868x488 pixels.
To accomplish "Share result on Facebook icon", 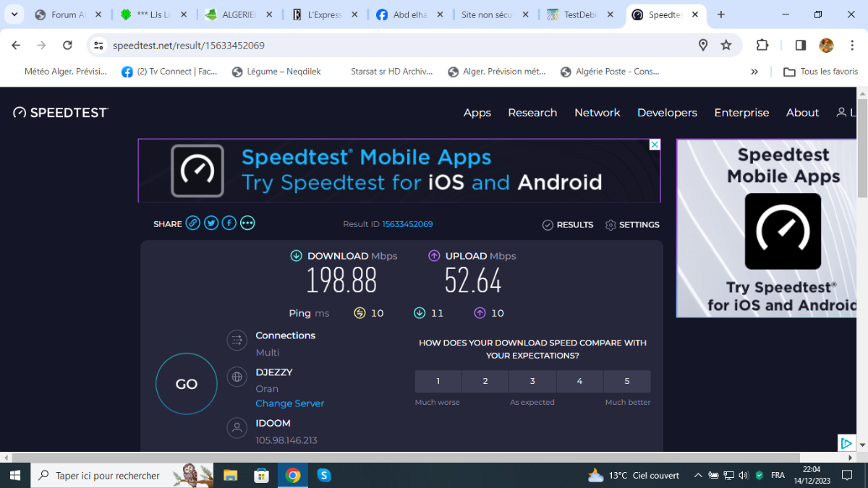I will point(229,223).
